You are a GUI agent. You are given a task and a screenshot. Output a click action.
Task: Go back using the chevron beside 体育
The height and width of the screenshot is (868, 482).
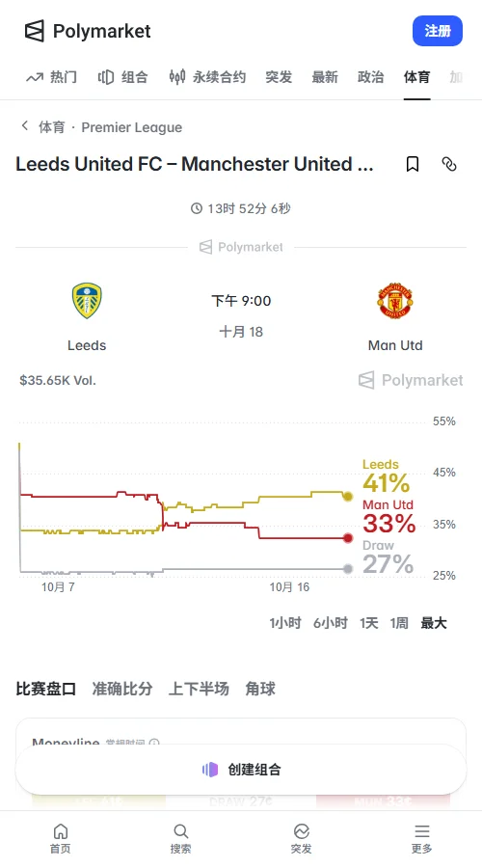point(25,126)
